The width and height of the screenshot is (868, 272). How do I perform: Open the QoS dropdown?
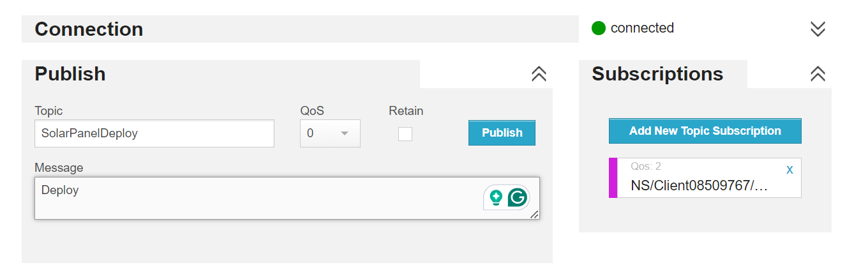coord(330,133)
